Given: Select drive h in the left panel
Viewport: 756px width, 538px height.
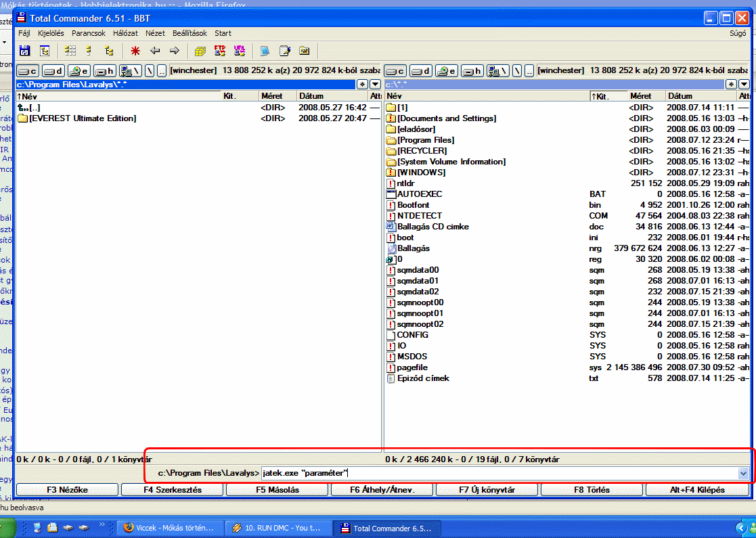Looking at the screenshot, I should point(104,71).
